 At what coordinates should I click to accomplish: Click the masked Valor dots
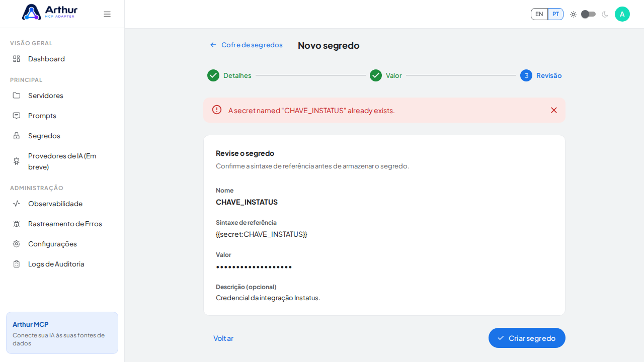click(254, 266)
